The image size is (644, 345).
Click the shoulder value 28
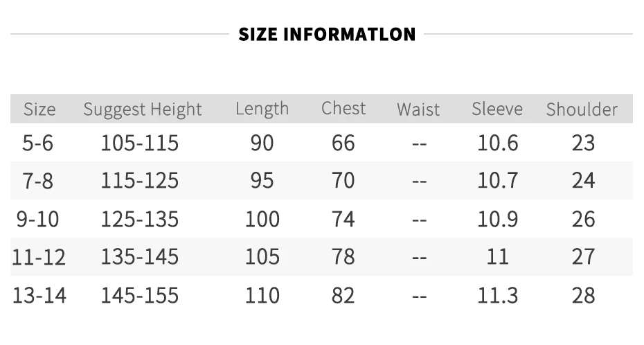click(583, 295)
